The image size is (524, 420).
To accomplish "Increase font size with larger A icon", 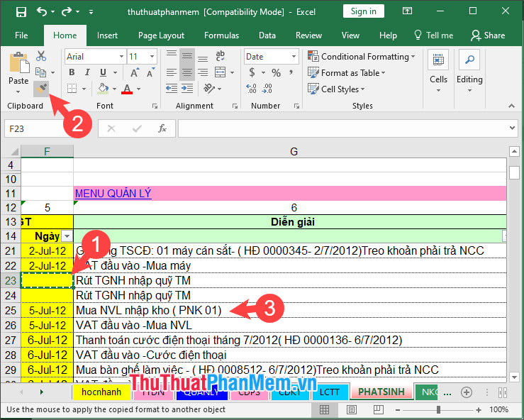I will tap(135, 72).
